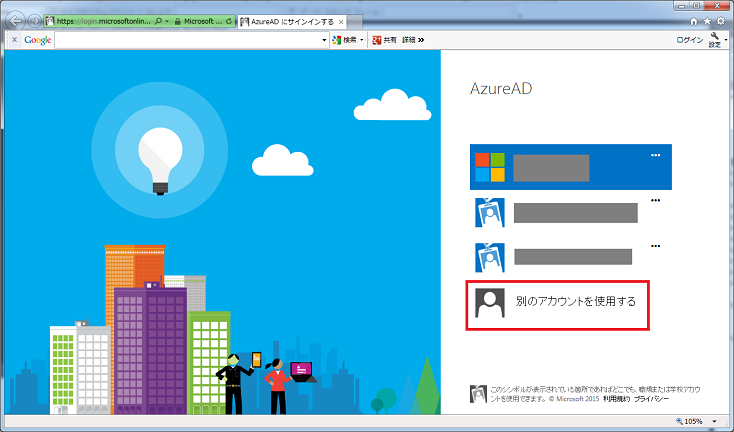Close the 'AzureAD にサインインする' tab
Viewport: 734px width, 432px height.
coord(341,22)
